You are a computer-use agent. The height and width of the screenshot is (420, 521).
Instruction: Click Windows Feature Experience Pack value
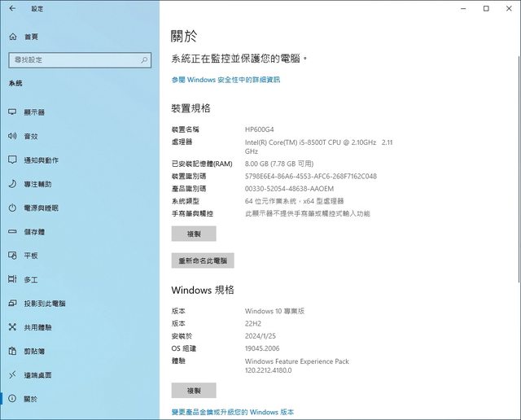coord(296,365)
